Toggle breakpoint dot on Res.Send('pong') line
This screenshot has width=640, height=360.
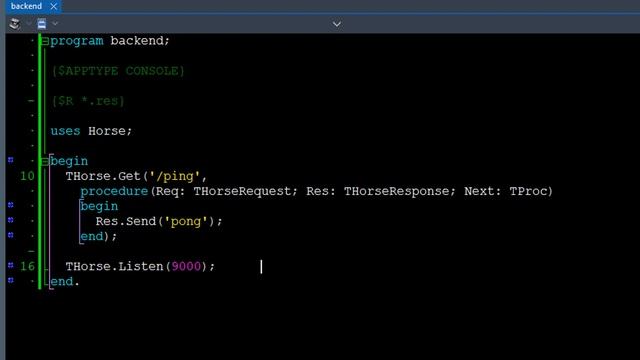tap(11, 220)
